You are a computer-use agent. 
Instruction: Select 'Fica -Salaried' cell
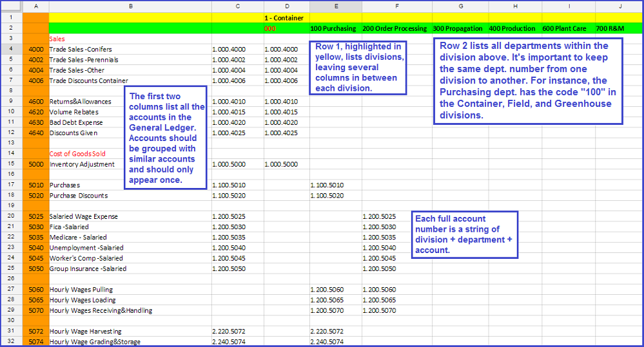point(130,227)
